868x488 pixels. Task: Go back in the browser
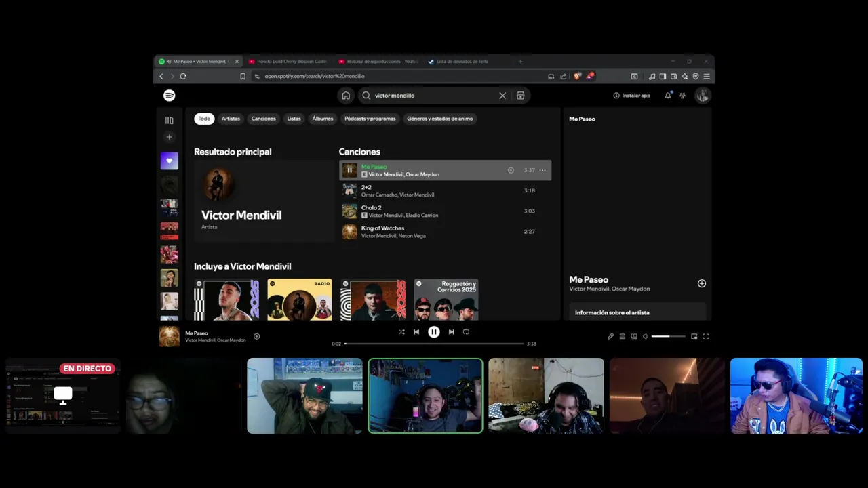tap(161, 77)
